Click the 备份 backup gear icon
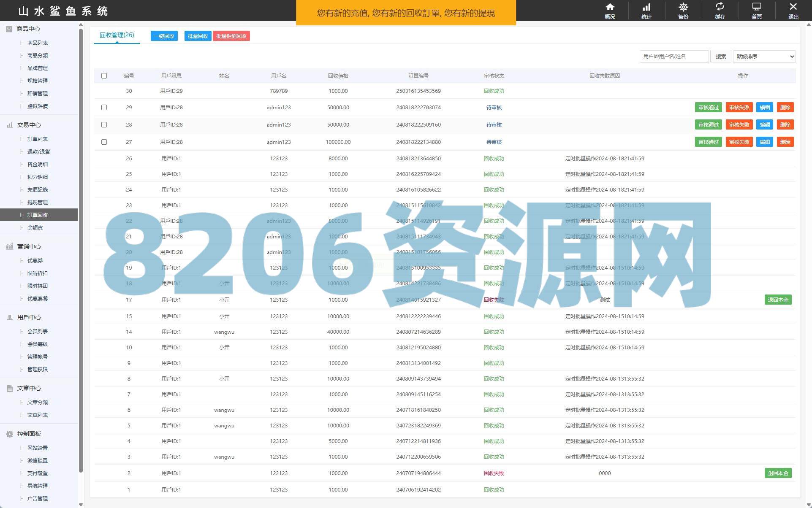Image resolution: width=812 pixels, height=508 pixels. [x=683, y=7]
